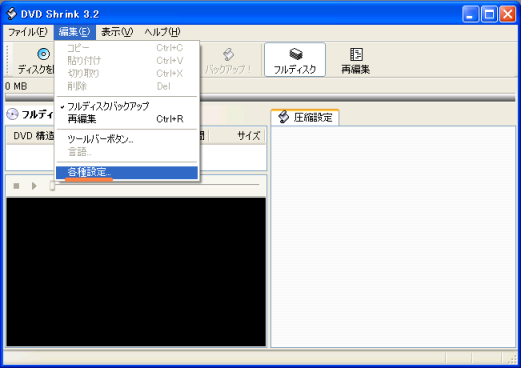Click the play button in preview
521x368 pixels.
coord(34,186)
